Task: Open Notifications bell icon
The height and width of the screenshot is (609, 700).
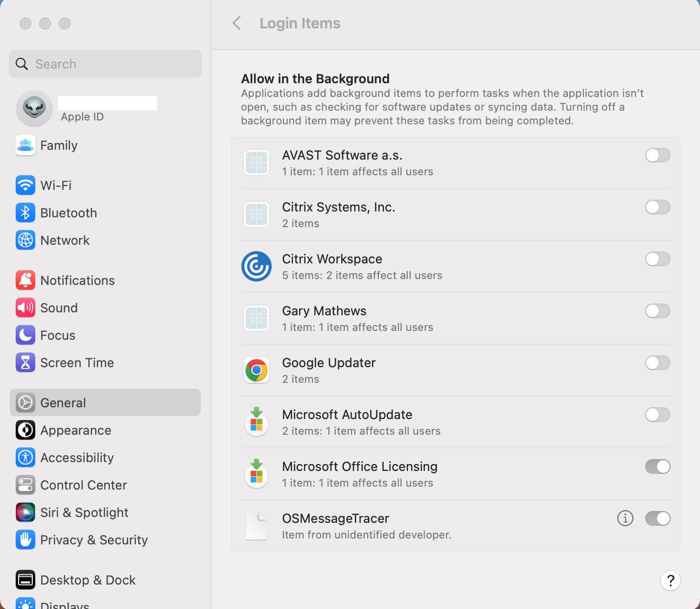Action: (25, 281)
